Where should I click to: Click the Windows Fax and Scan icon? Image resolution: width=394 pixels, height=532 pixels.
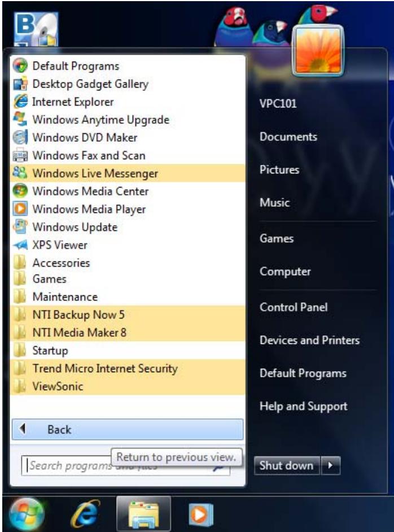pos(20,155)
